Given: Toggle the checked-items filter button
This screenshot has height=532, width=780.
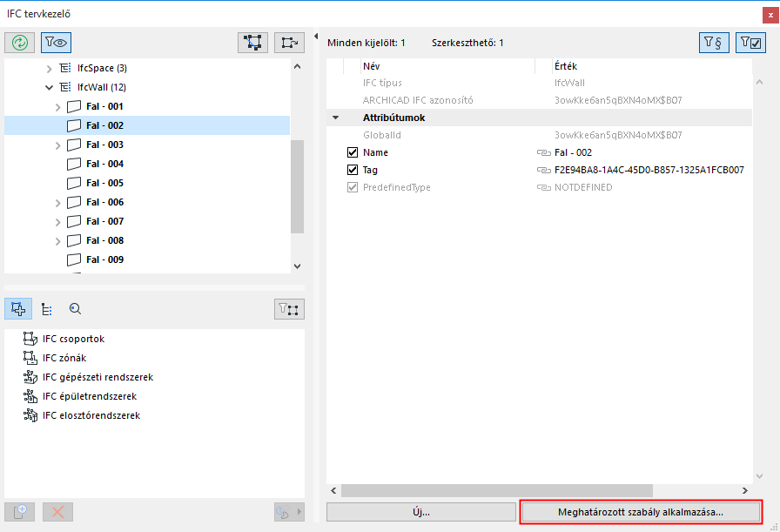Looking at the screenshot, I should pyautogui.click(x=750, y=43).
